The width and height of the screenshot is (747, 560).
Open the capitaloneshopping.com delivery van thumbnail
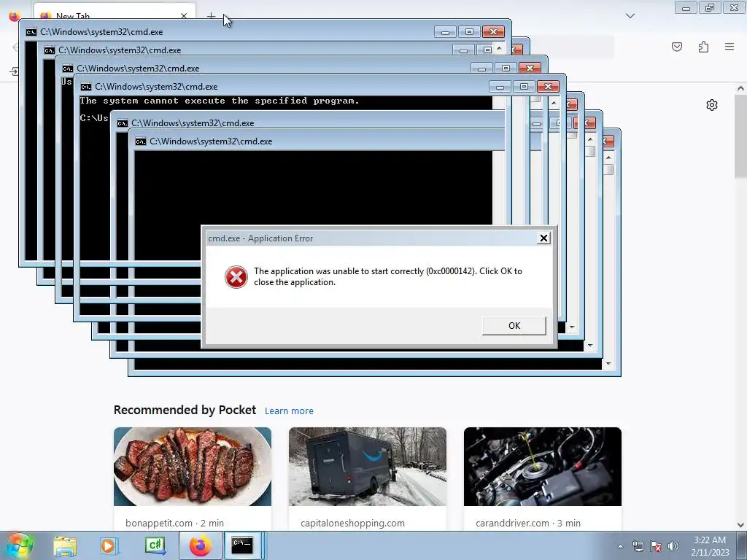tap(368, 466)
